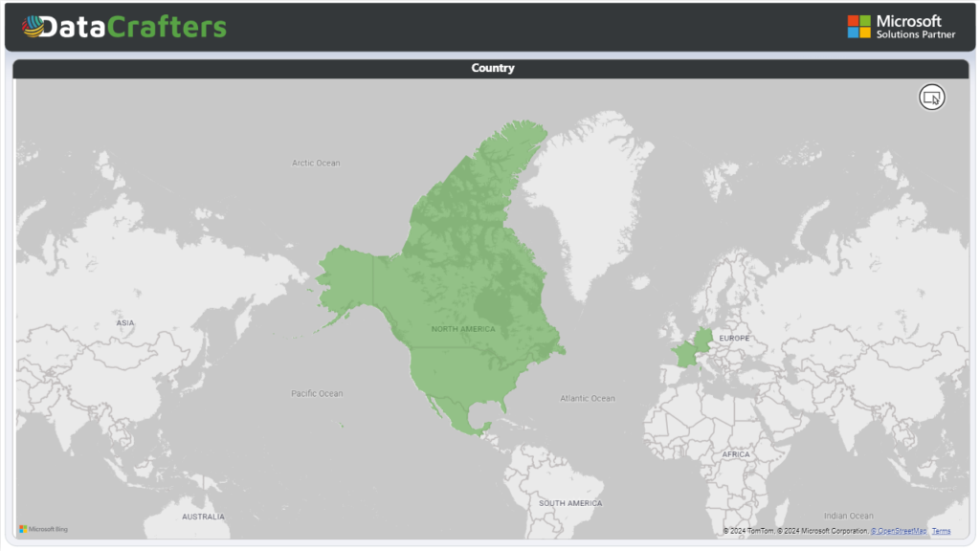Click the Microsoft Bing logo
The width and height of the screenshot is (980, 551).
pos(43,529)
